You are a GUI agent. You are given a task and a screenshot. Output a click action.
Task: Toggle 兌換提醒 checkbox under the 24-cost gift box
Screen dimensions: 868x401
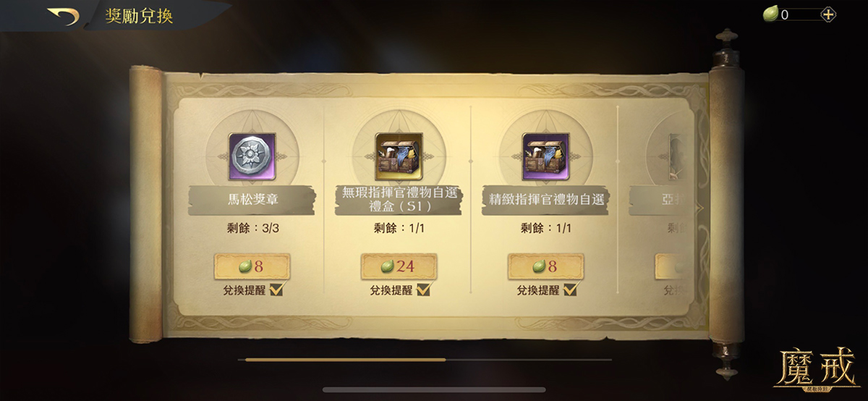click(x=424, y=290)
